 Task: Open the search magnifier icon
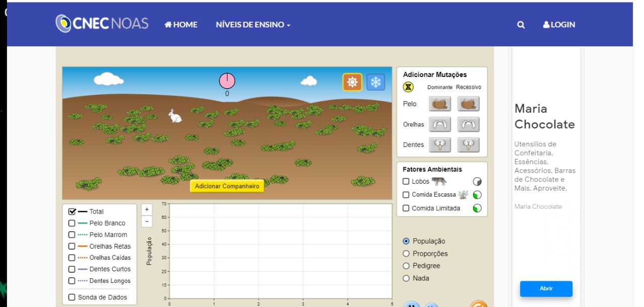[x=521, y=25]
